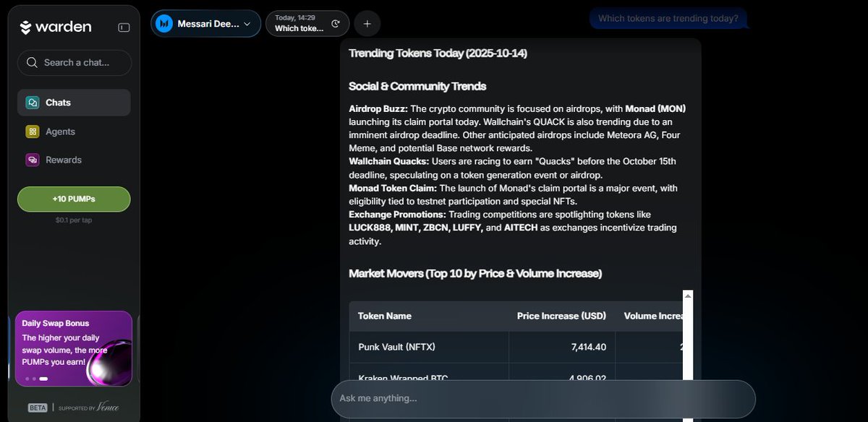Screen dimensions: 868x422
Task: Open the Chats section
Action: pyautogui.click(x=74, y=103)
